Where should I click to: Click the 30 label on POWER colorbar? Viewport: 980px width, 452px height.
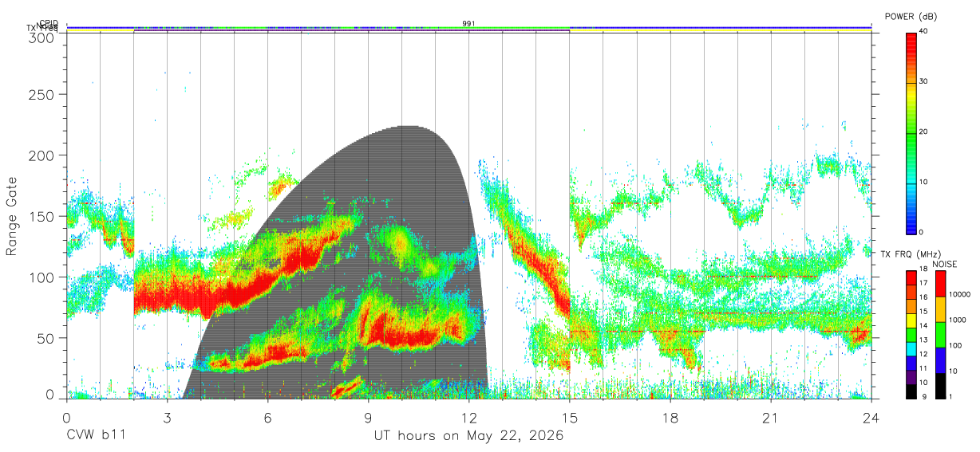click(924, 81)
